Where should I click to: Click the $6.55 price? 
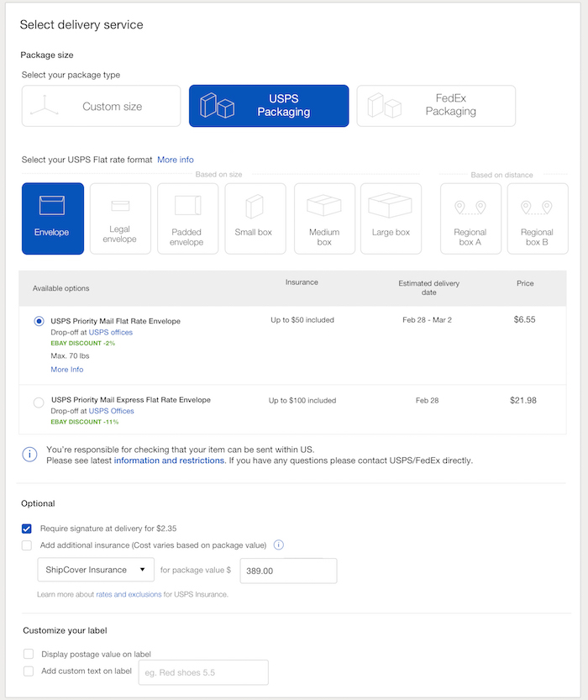(524, 319)
